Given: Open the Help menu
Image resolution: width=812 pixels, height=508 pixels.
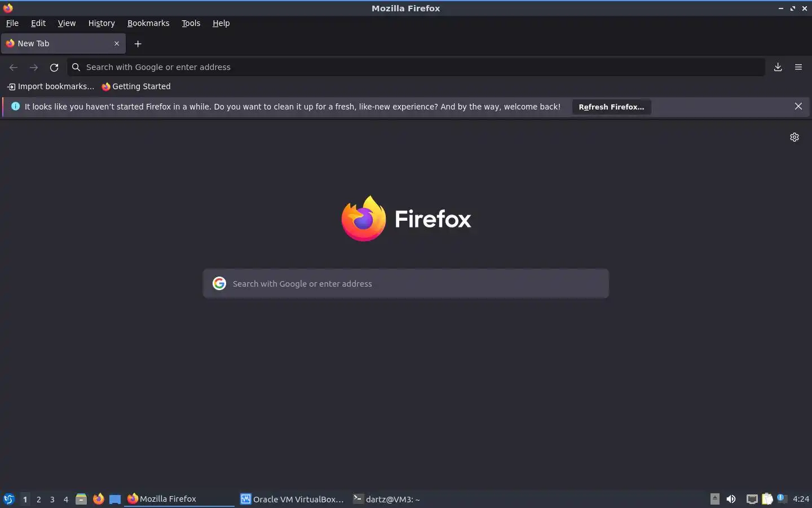Looking at the screenshot, I should point(221,23).
